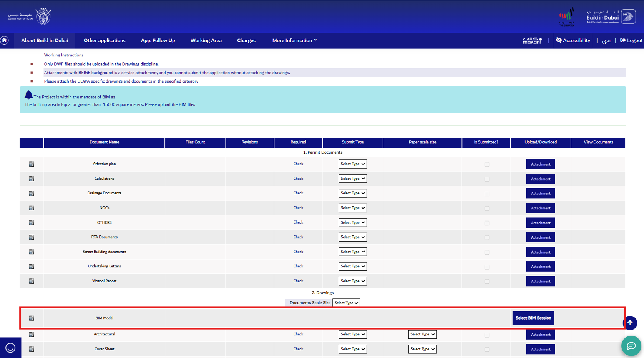Click the Logout arrow icon

(623, 40)
